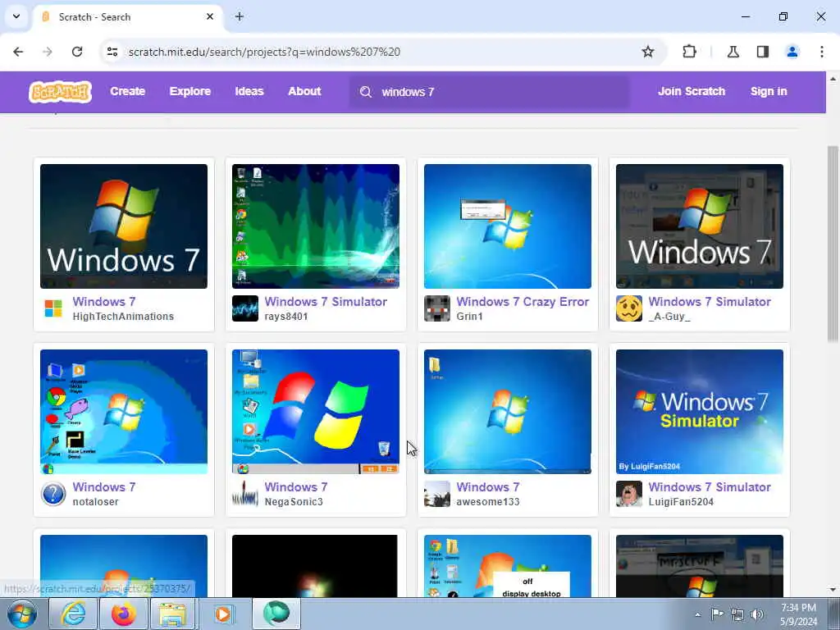Click the taskbar clock showing 7:34 PM
The height and width of the screenshot is (630, 840).
pos(799,614)
